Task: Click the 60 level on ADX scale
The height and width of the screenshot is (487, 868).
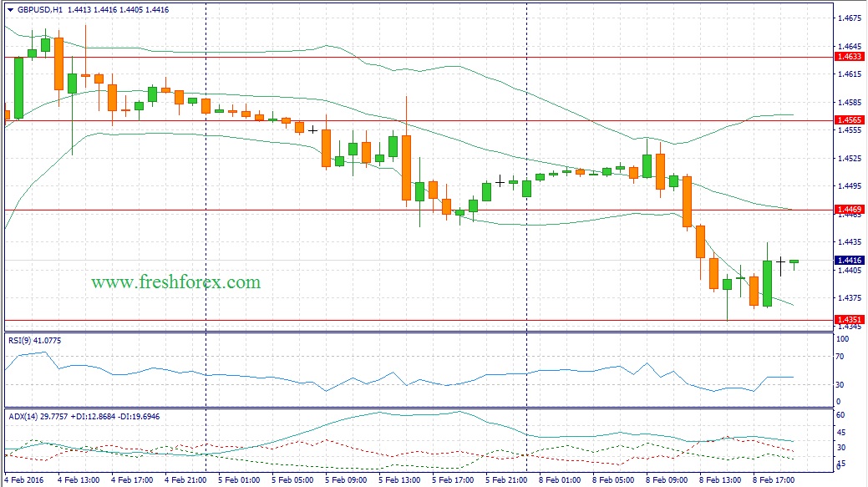Action: (840, 415)
